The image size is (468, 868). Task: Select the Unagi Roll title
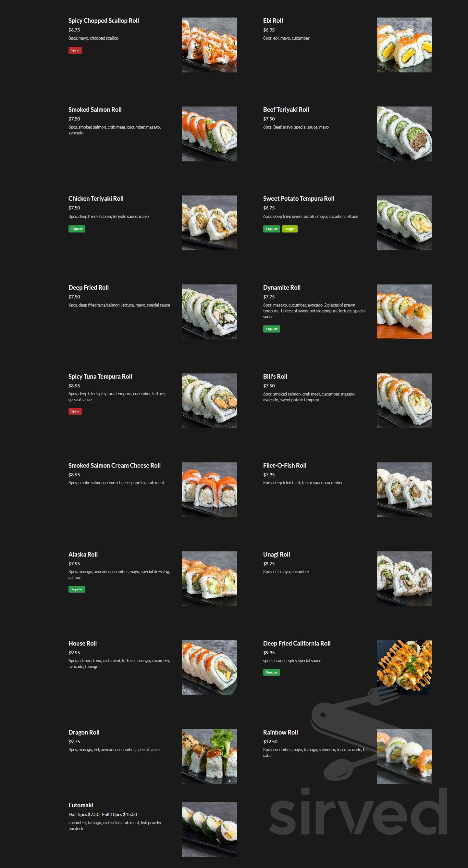276,554
